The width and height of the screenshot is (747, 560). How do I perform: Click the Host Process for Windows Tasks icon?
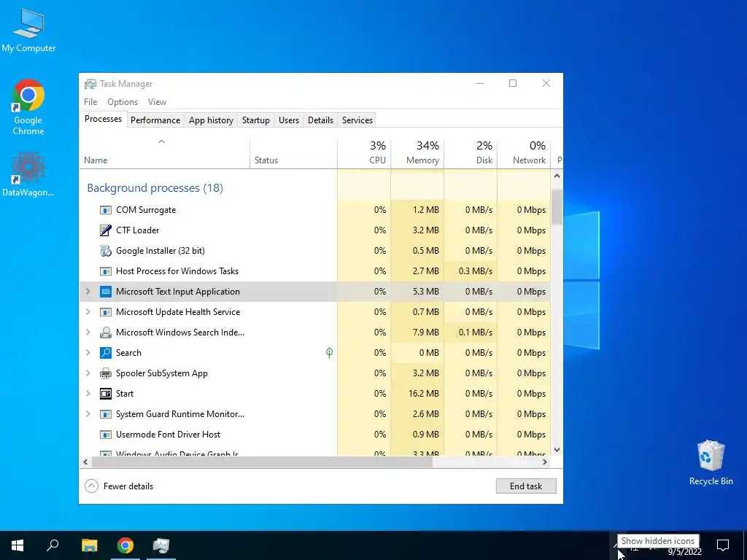pyautogui.click(x=105, y=271)
